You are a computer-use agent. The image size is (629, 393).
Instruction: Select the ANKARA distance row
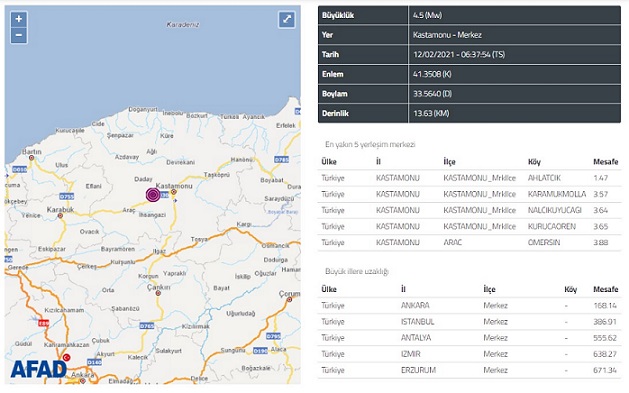tap(469, 306)
